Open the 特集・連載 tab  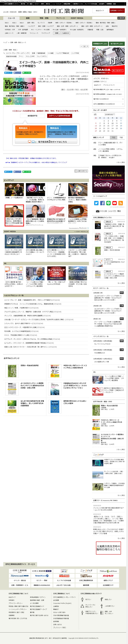(x=44, y=18)
